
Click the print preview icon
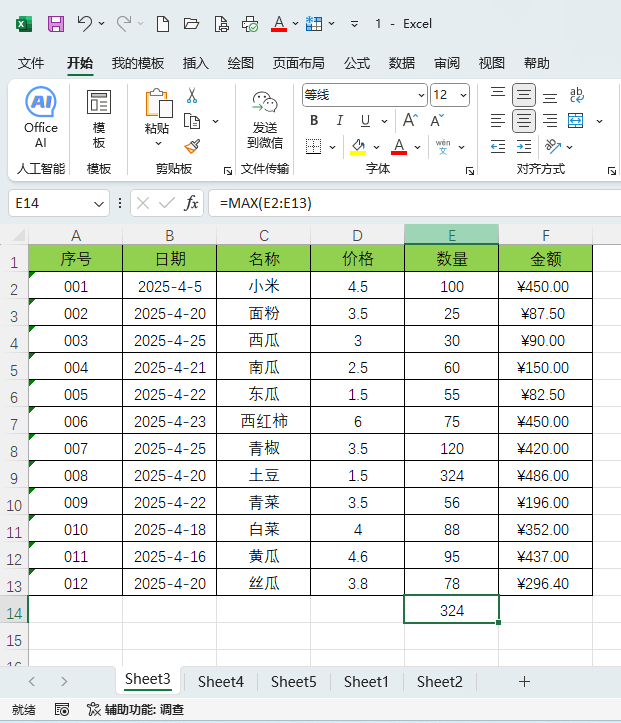coord(221,24)
